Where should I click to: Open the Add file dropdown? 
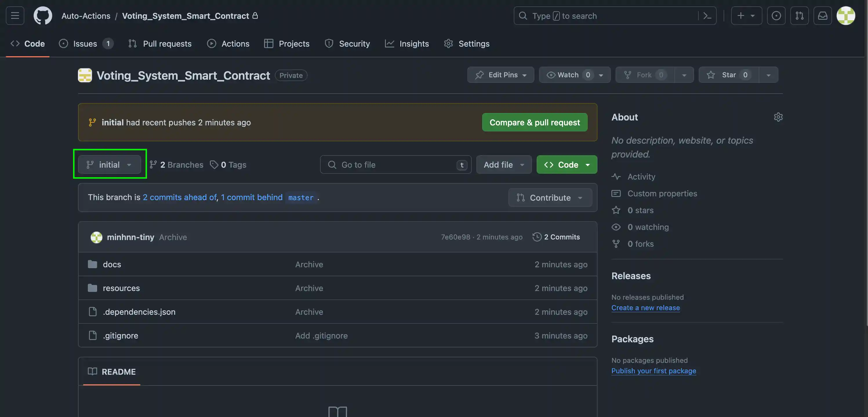click(504, 164)
